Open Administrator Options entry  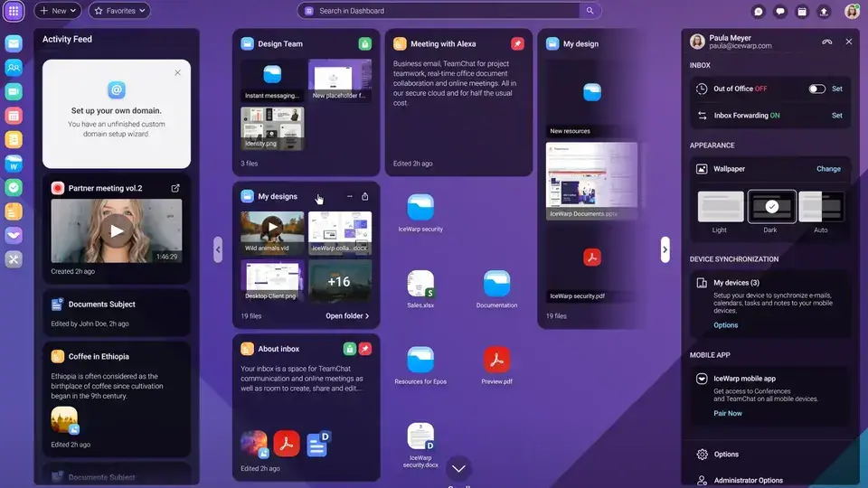(740, 480)
